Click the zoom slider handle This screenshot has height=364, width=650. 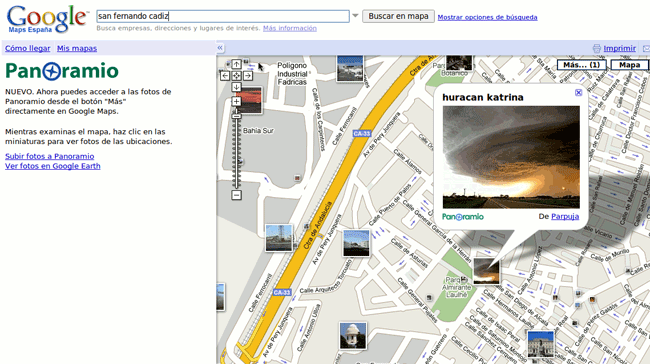pos(236,116)
